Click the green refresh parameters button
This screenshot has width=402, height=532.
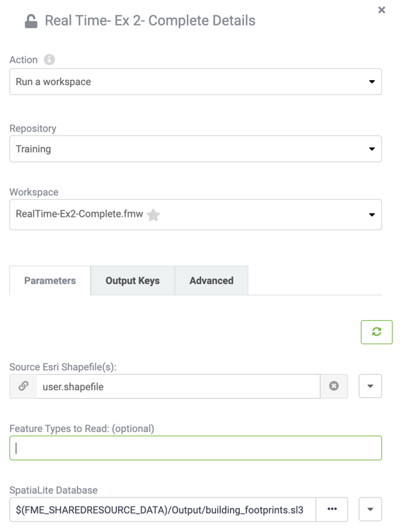(x=377, y=332)
